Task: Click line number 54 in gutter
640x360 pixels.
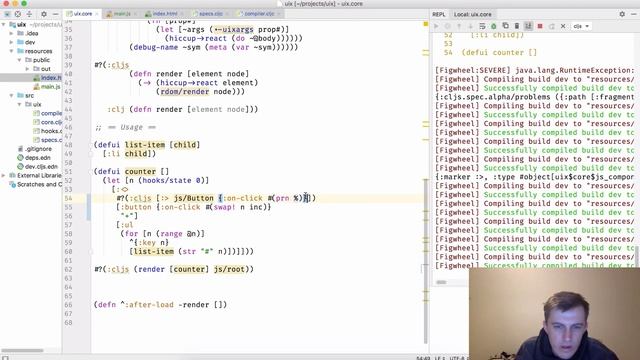Action: click(x=68, y=198)
